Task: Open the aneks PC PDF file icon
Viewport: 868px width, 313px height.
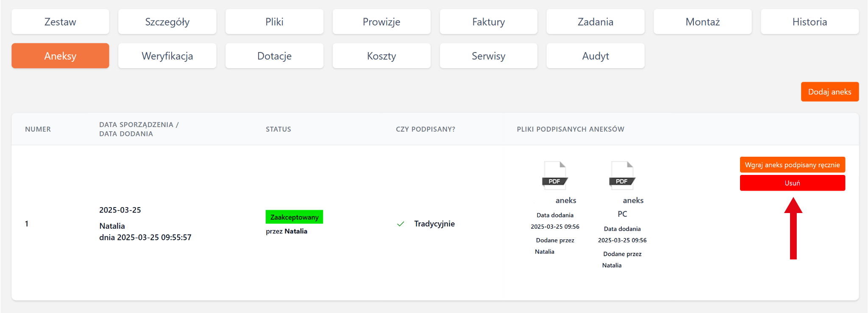Action: coord(622,175)
